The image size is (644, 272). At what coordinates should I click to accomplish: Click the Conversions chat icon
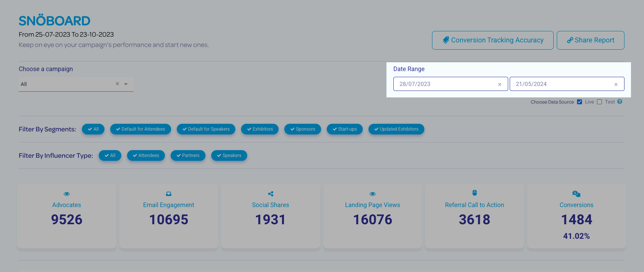(576, 194)
